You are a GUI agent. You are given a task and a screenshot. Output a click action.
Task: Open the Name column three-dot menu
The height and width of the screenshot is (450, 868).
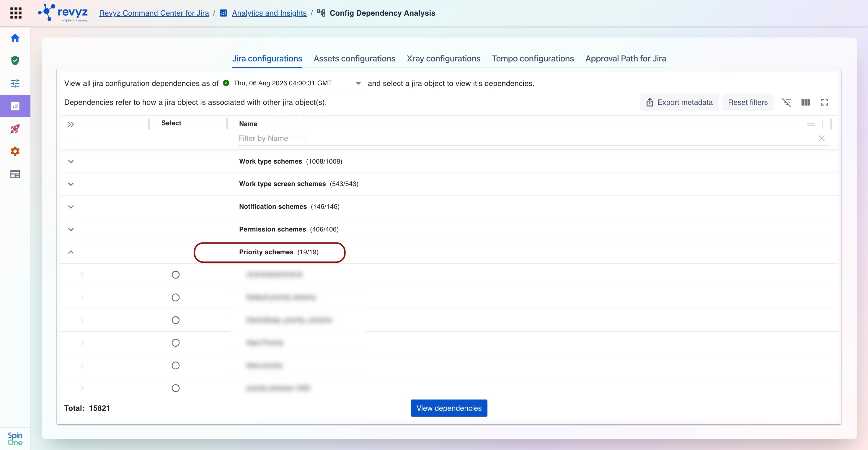point(823,124)
